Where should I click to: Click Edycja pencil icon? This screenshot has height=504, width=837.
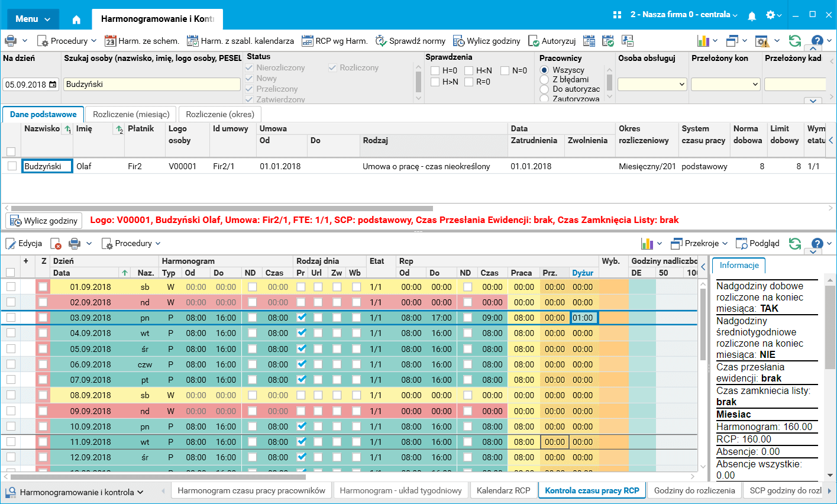pos(11,243)
